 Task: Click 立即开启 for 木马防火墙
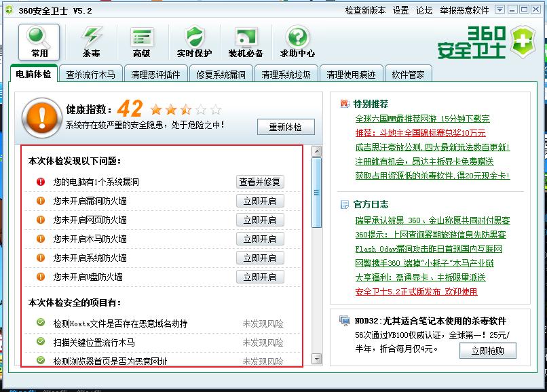point(260,239)
